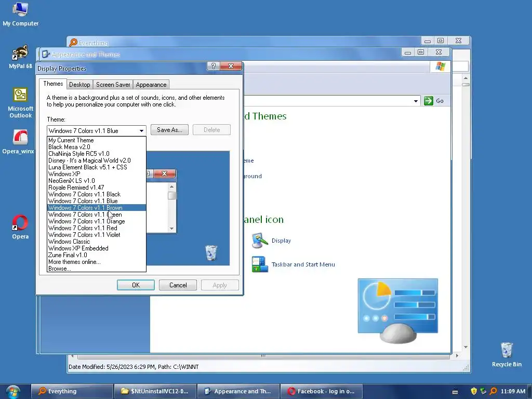Select Windows 7 Colors v1.1 Orange
The image size is (532, 399).
click(96, 221)
